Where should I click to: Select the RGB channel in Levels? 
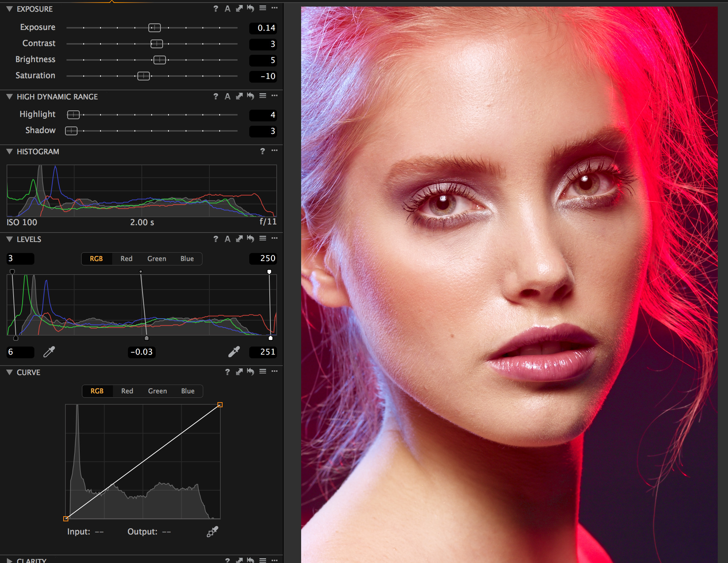(x=96, y=258)
